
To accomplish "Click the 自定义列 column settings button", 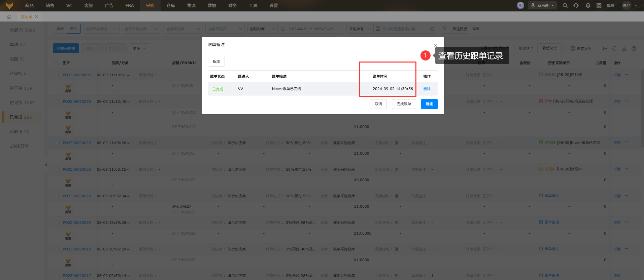I will click(581, 49).
